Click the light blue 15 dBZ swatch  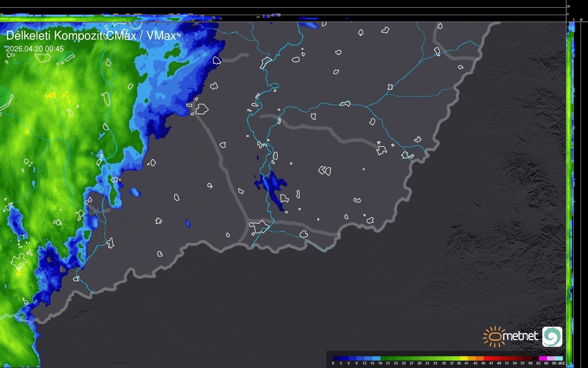[376, 358]
